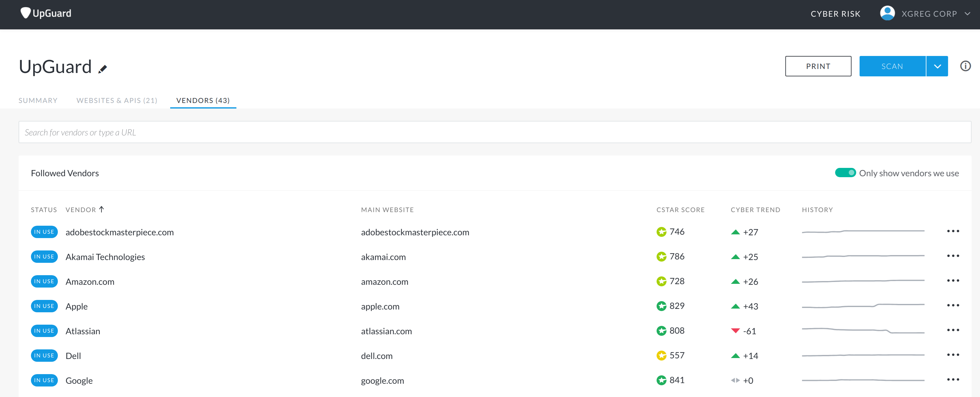This screenshot has height=397, width=980.
Task: Open the Cyber Risk menu item
Action: point(835,14)
